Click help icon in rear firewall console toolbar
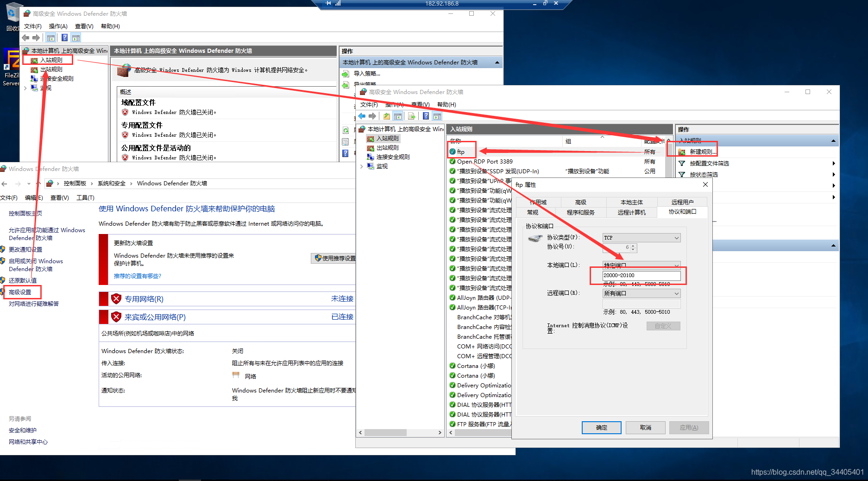The image size is (868, 481). point(64,38)
